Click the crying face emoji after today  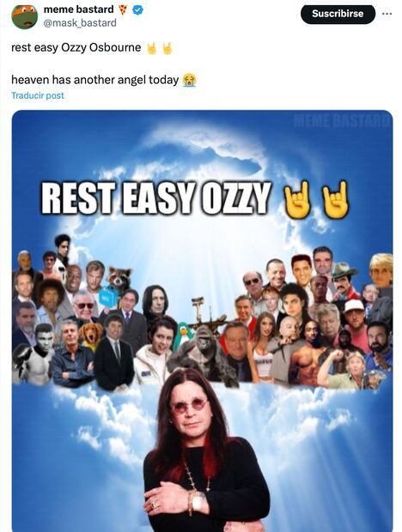pyautogui.click(x=189, y=80)
